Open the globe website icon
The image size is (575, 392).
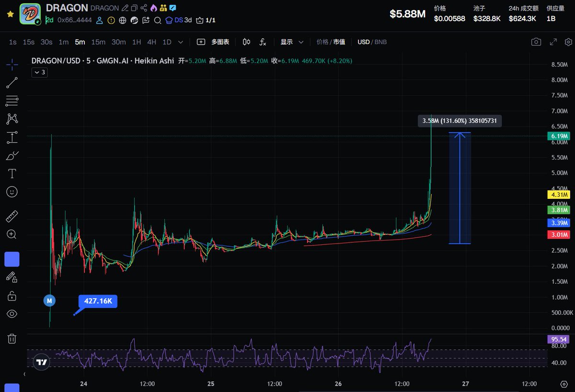[123, 20]
